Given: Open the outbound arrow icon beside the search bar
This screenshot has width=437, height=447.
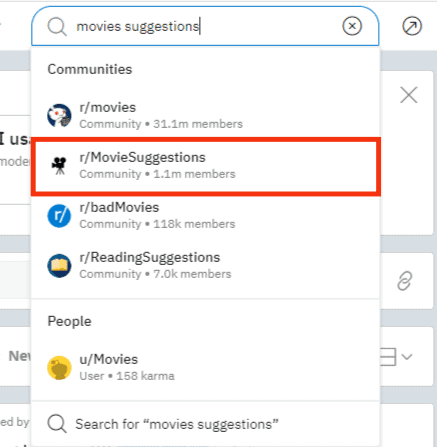Looking at the screenshot, I should click(x=412, y=26).
